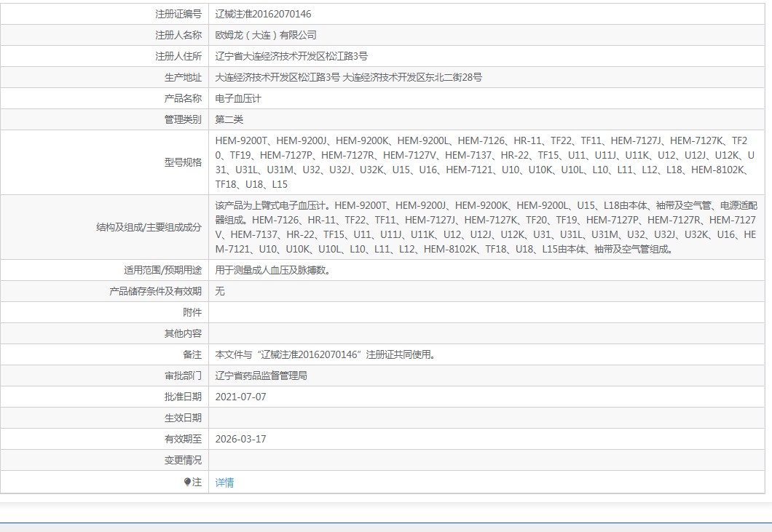The height and width of the screenshot is (532, 772).
Task: Click the 备注 label
Action: click(192, 355)
